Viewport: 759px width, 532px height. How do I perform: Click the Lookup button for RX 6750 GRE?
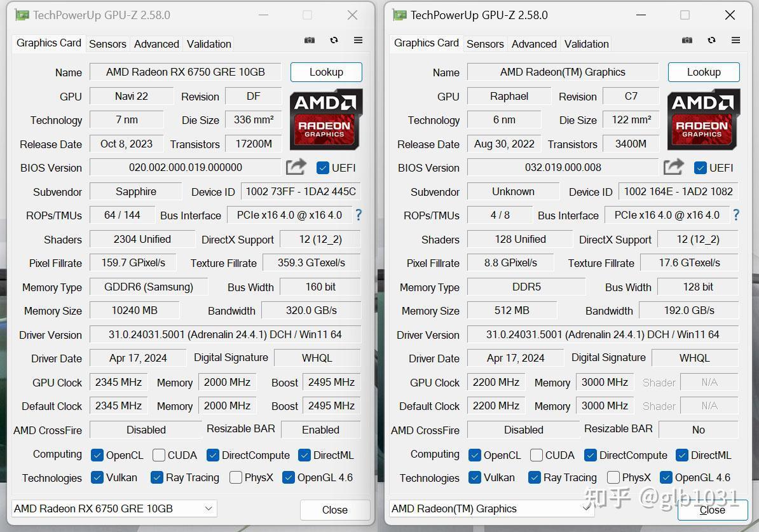(x=326, y=72)
